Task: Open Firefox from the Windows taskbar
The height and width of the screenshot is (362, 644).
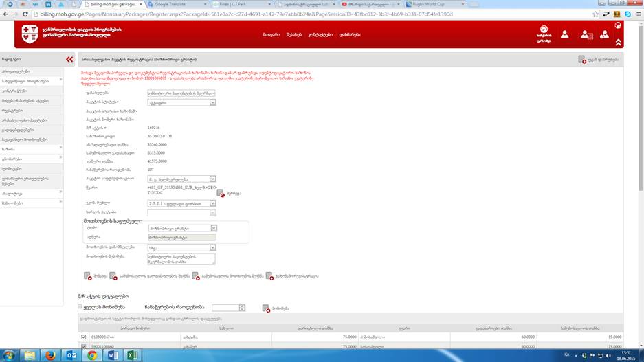Action: 51,354
